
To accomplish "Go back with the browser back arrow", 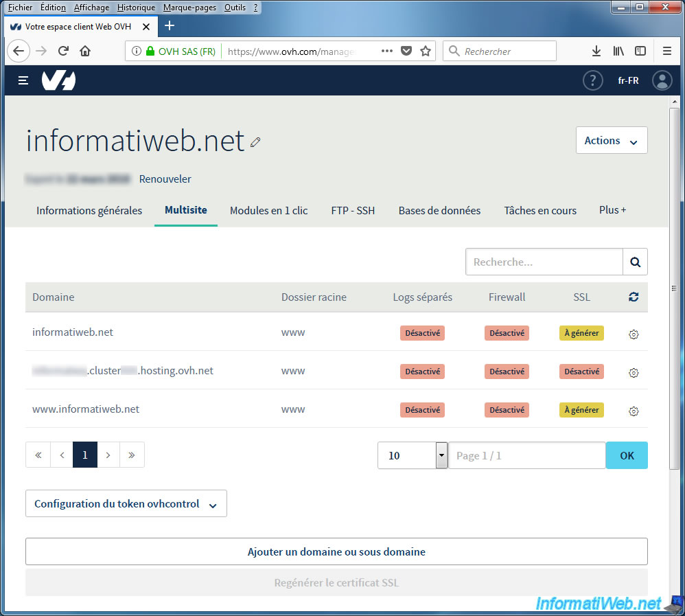I will point(19,51).
